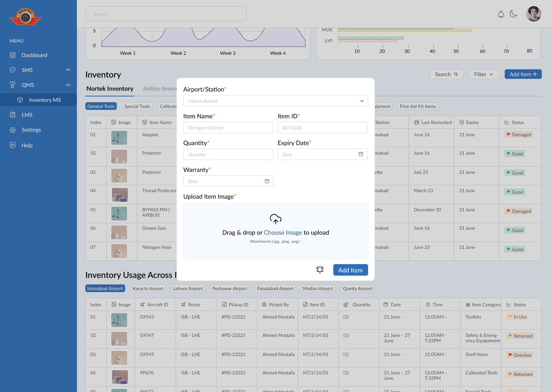Collapse the QMS sidebar section chevron
The image size is (551, 392).
click(x=68, y=85)
